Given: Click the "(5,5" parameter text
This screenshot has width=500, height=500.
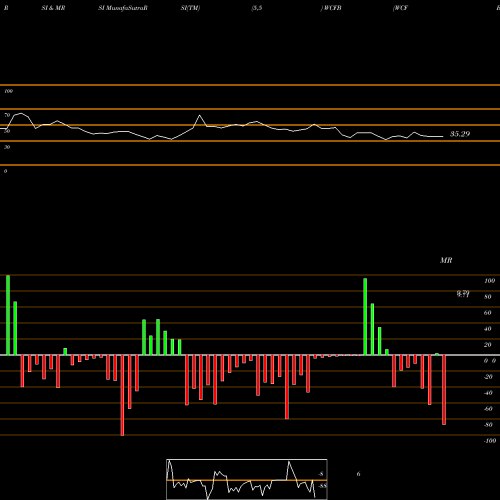Looking at the screenshot, I should 257,8.
